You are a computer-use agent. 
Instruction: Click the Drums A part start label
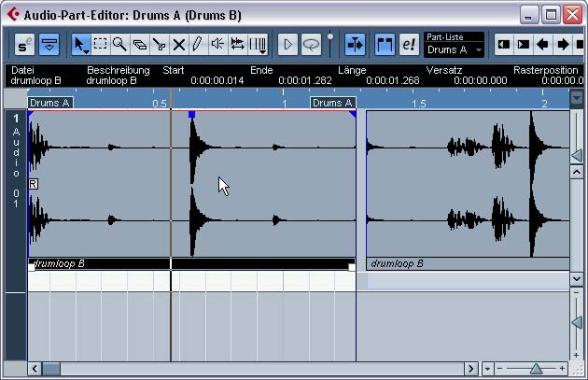tap(49, 103)
